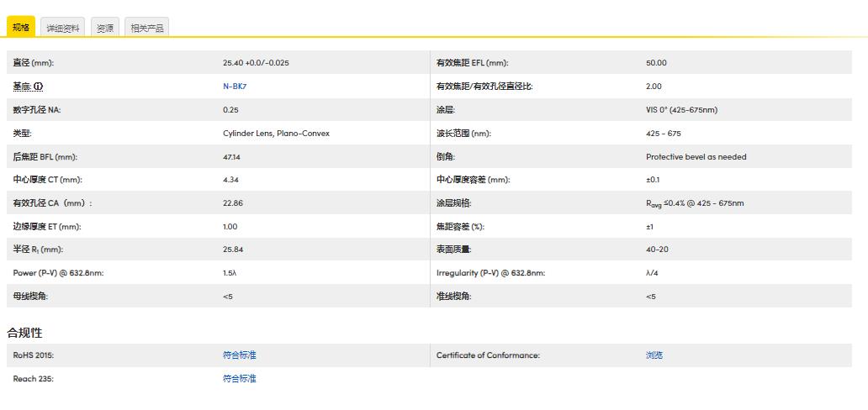Open the 相关产品 tab

click(x=146, y=28)
